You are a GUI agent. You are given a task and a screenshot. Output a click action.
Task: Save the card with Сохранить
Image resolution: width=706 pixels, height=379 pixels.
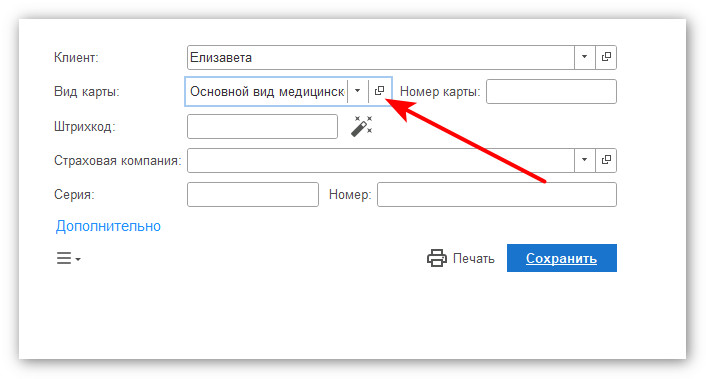[561, 258]
